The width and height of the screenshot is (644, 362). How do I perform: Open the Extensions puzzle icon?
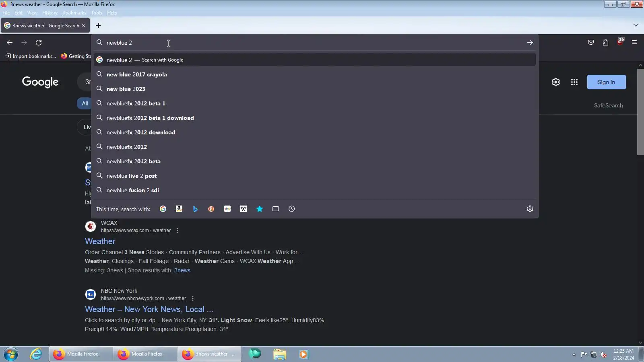605,43
